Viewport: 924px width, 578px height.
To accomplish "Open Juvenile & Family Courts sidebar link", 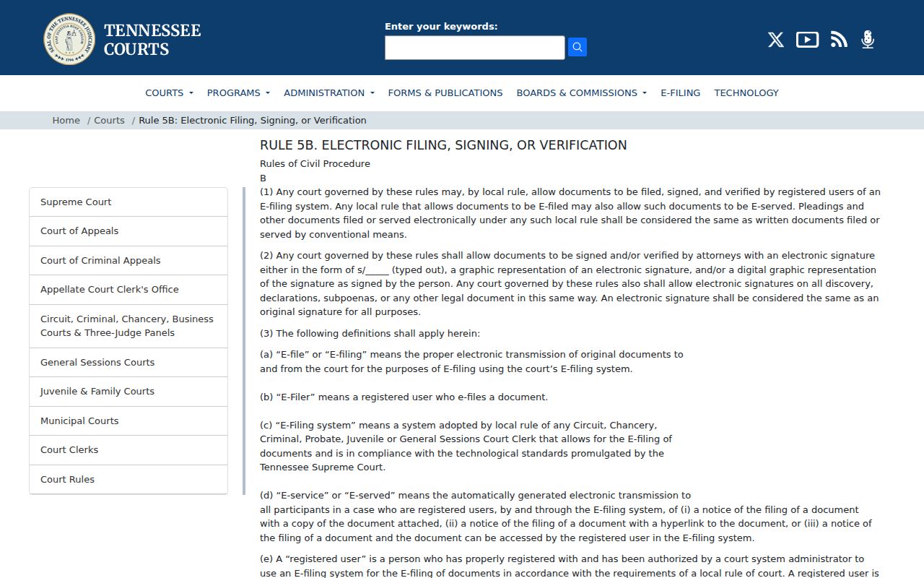I will click(128, 392).
